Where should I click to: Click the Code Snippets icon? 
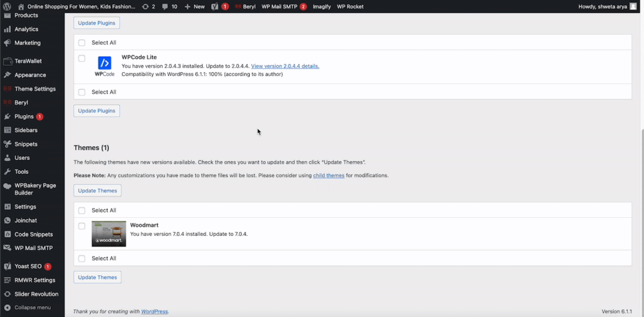(7, 234)
